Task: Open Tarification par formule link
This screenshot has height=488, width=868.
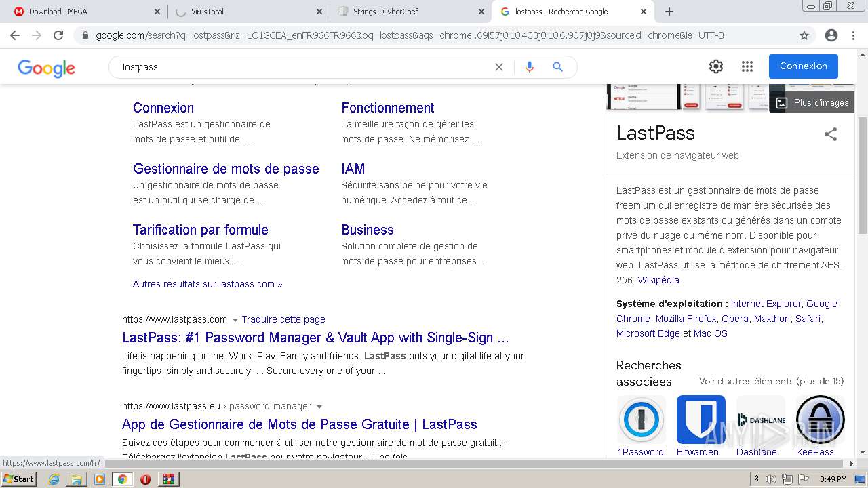Action: [201, 230]
